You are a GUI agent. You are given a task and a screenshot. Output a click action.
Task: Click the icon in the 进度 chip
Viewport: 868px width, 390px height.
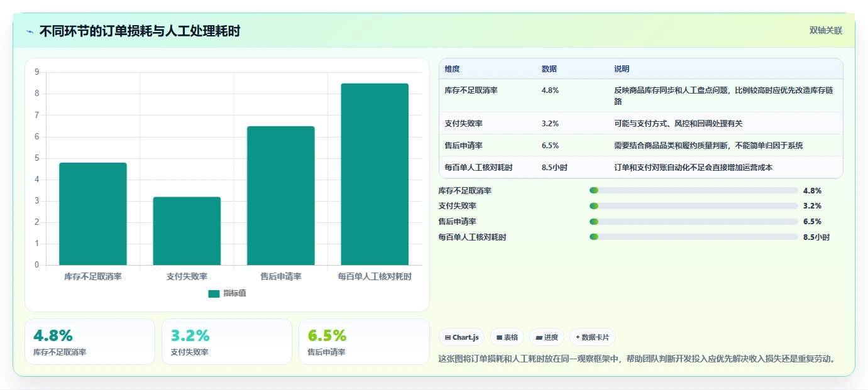[x=539, y=337]
